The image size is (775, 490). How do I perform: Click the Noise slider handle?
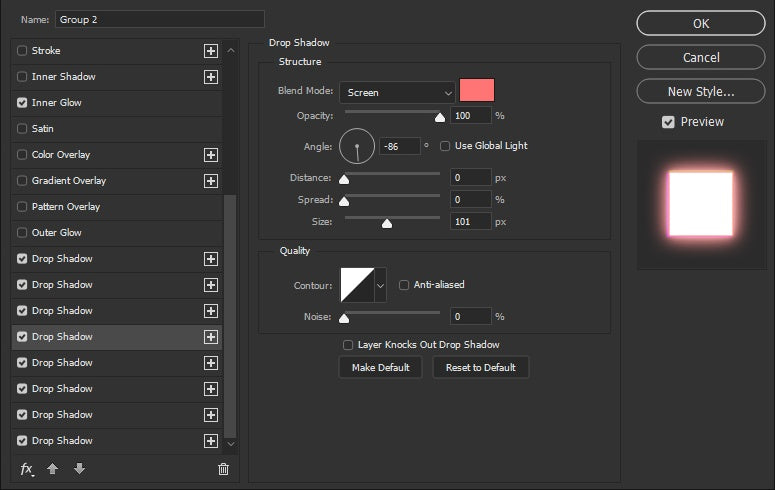click(x=344, y=318)
